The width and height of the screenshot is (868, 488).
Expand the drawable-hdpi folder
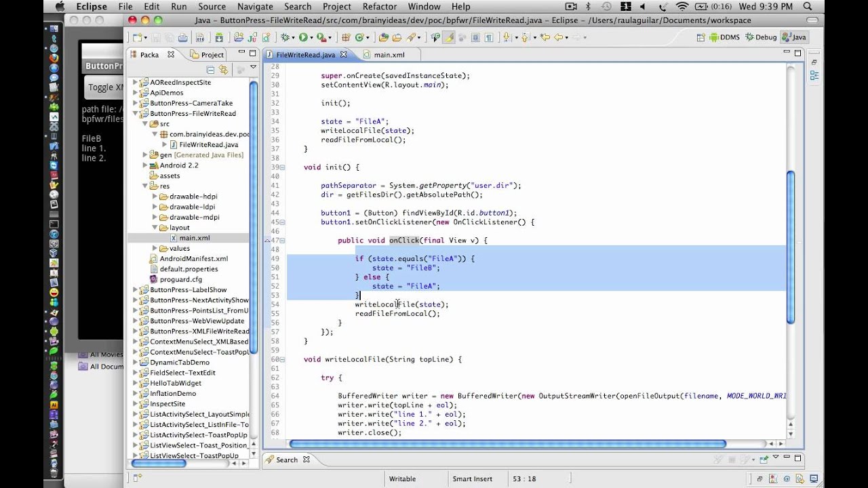click(155, 197)
